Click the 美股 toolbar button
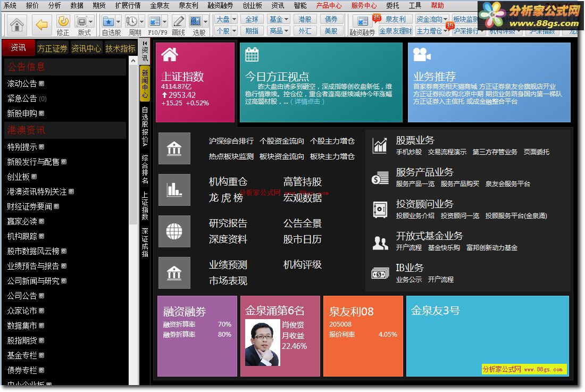Image resolution: width=585 pixels, height=392 pixels. click(331, 31)
